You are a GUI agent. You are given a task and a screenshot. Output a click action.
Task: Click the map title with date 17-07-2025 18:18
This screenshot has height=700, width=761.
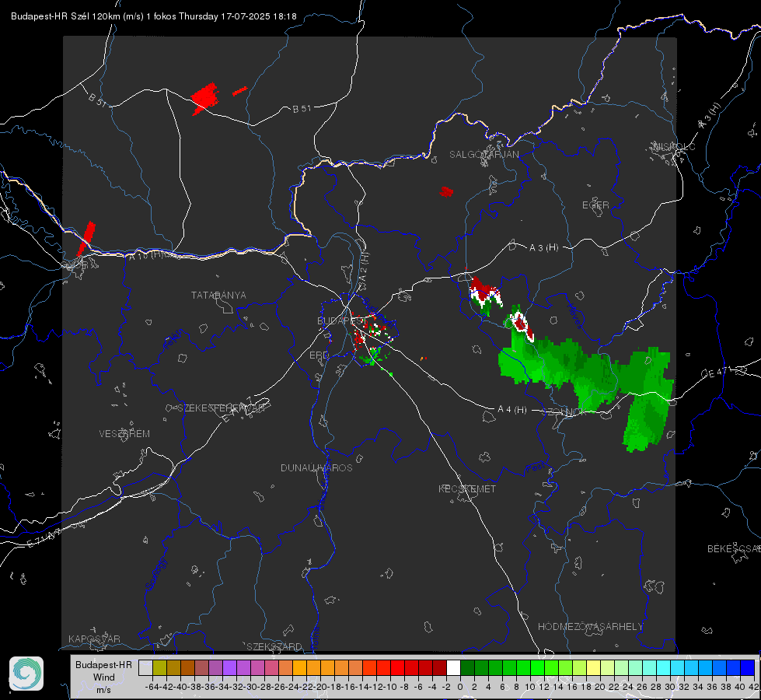click(x=153, y=16)
